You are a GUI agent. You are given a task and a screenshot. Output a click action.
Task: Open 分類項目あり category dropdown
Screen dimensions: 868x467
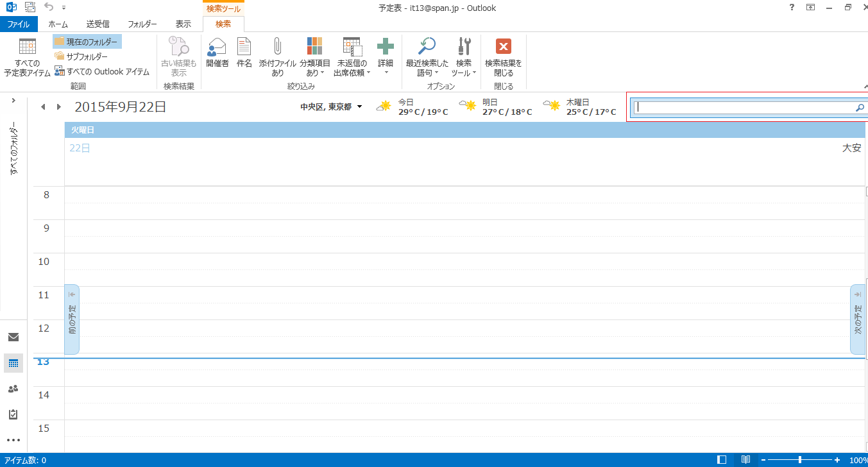pyautogui.click(x=315, y=57)
